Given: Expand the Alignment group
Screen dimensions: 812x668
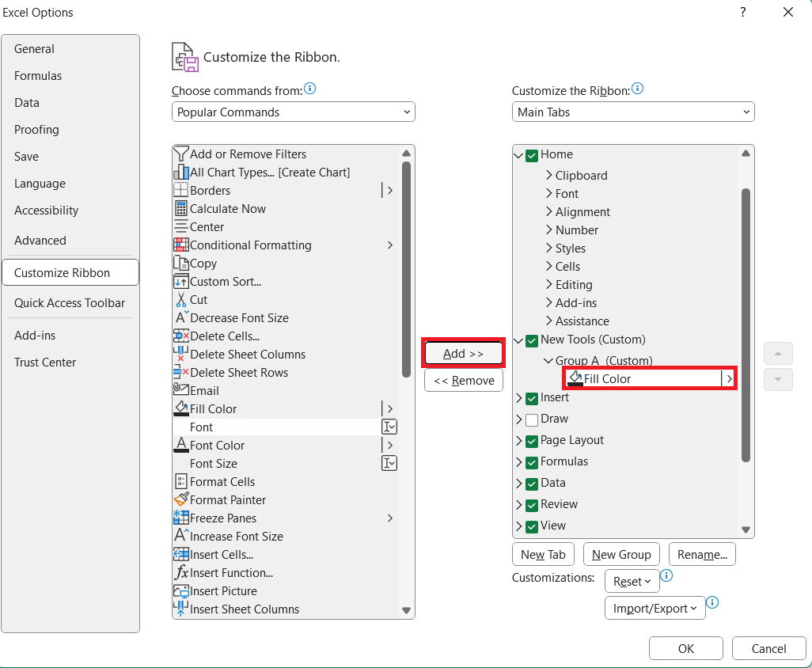Looking at the screenshot, I should click(549, 212).
